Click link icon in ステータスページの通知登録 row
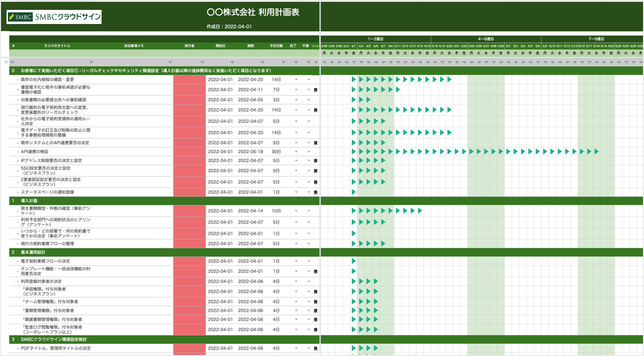644x356 pixels. tap(316, 192)
